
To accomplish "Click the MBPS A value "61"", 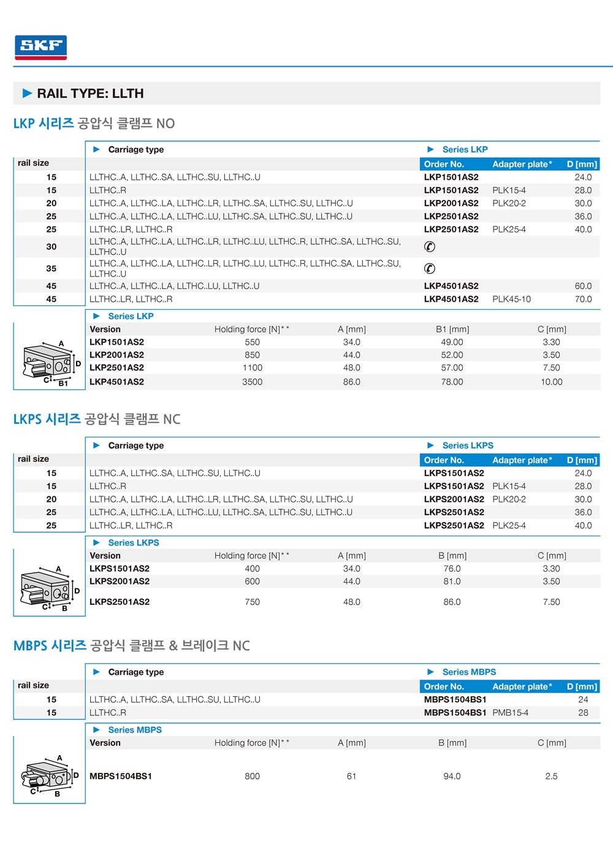I will [x=351, y=777].
